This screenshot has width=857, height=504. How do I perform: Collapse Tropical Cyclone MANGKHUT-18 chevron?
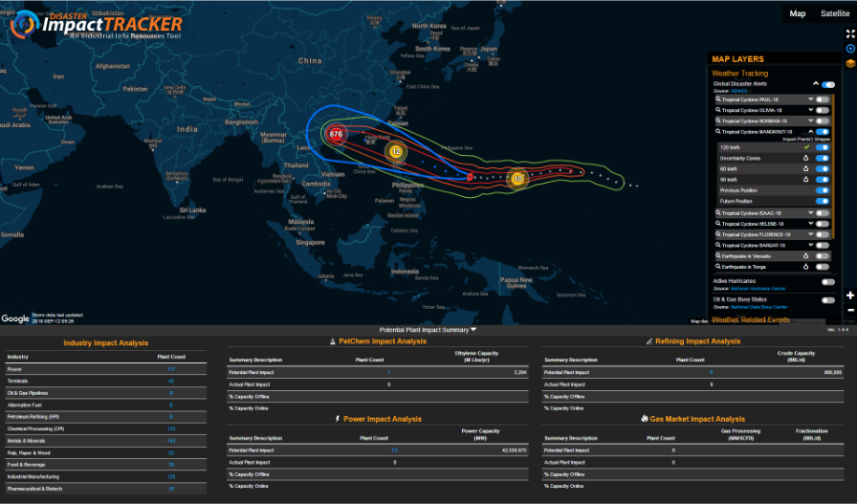pyautogui.click(x=810, y=131)
